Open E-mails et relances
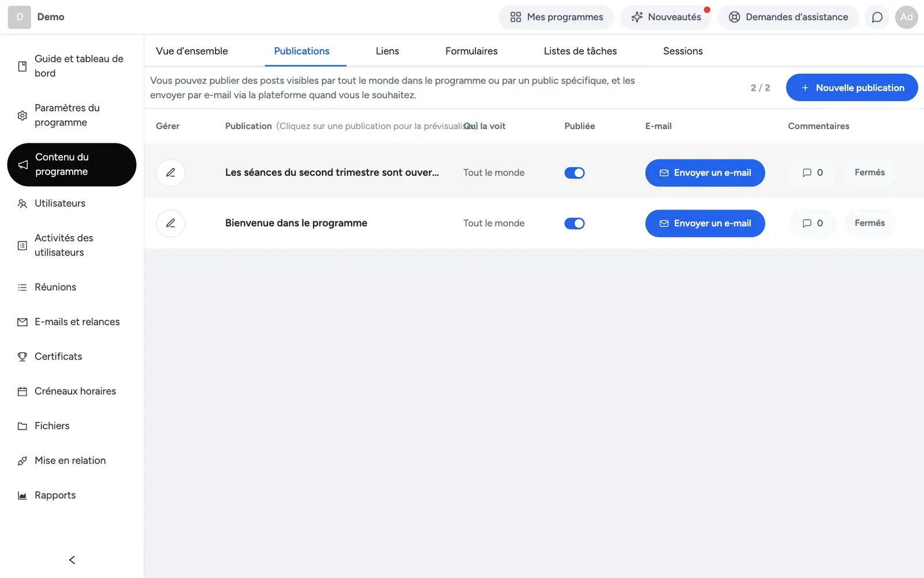This screenshot has height=578, width=924. click(72, 322)
